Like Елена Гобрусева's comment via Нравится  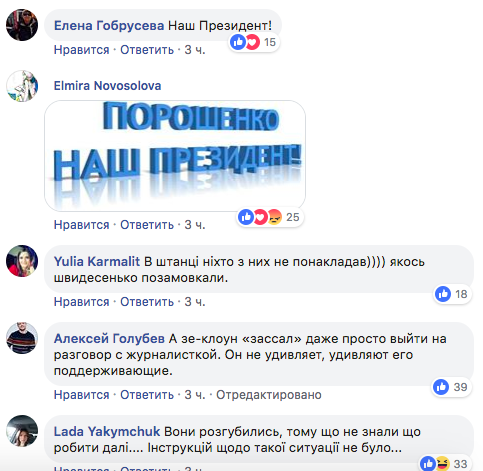pos(82,50)
